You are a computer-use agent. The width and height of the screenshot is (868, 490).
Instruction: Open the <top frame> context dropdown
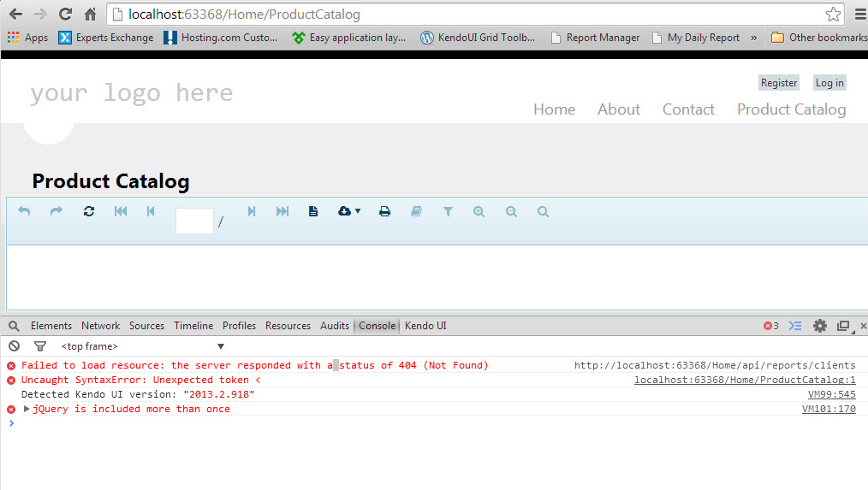click(x=142, y=346)
